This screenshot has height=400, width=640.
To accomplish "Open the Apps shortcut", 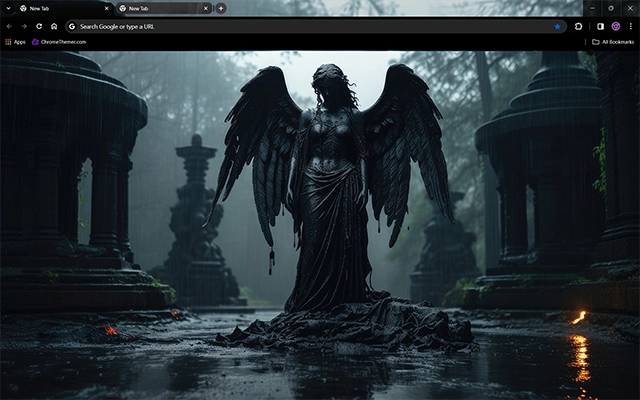I will (15, 42).
